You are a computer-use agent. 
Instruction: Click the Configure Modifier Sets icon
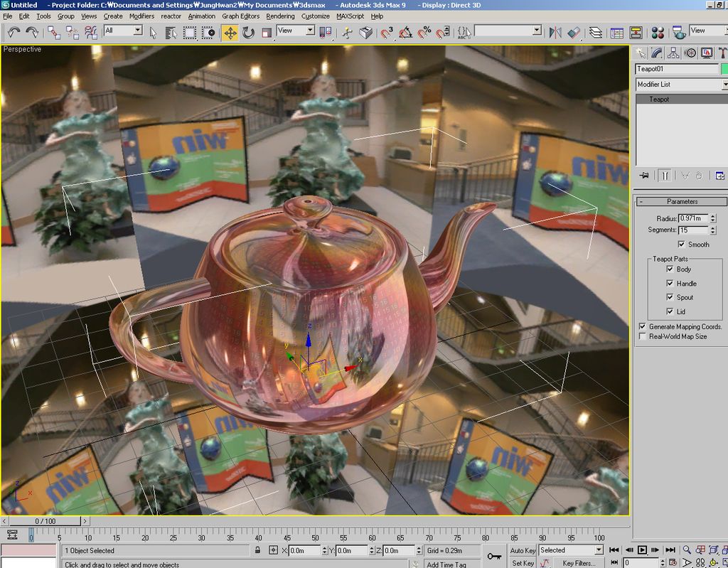[719, 176]
